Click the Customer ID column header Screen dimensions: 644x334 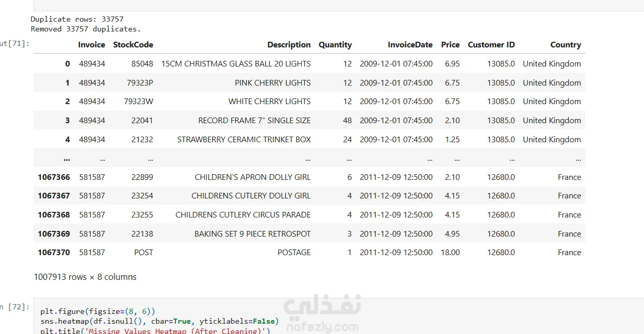coord(491,45)
